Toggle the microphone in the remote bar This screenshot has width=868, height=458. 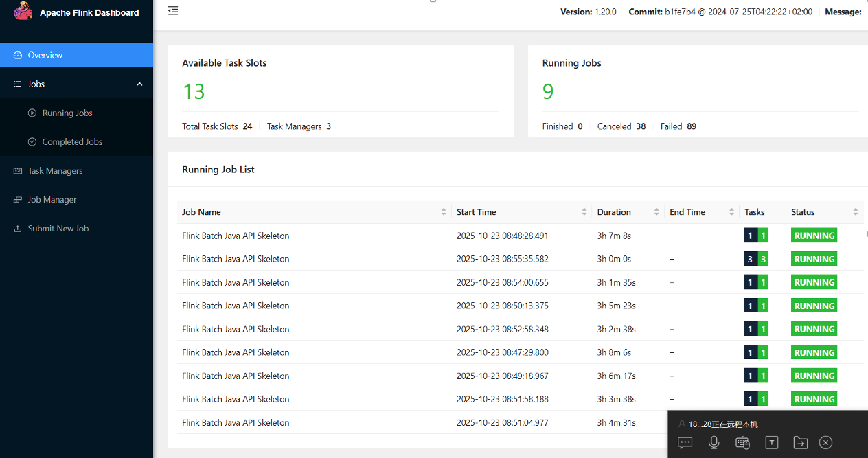pos(714,443)
